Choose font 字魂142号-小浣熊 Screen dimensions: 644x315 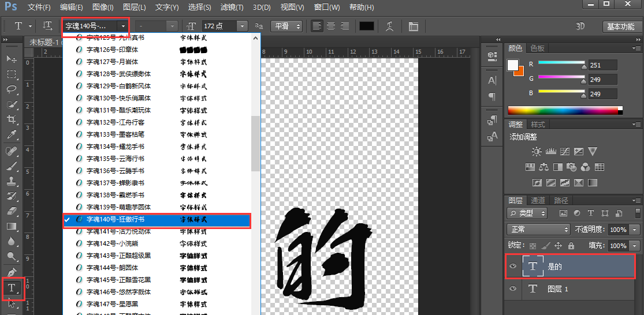pos(157,243)
